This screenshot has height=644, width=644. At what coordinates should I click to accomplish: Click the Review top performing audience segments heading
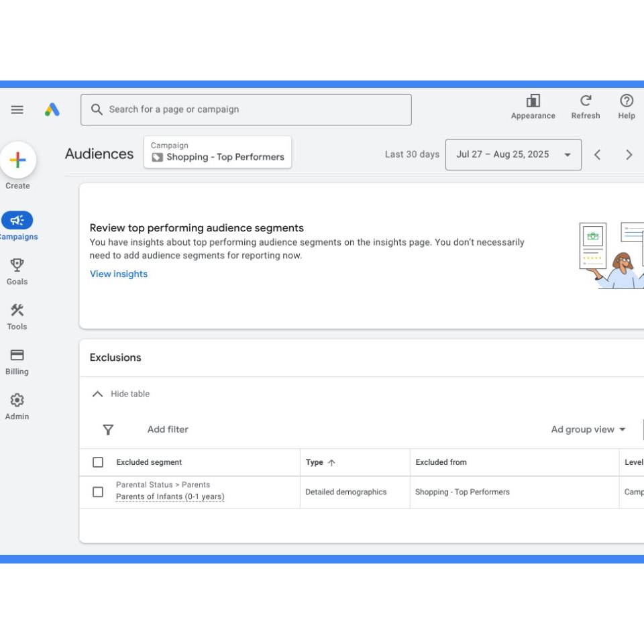(x=197, y=228)
